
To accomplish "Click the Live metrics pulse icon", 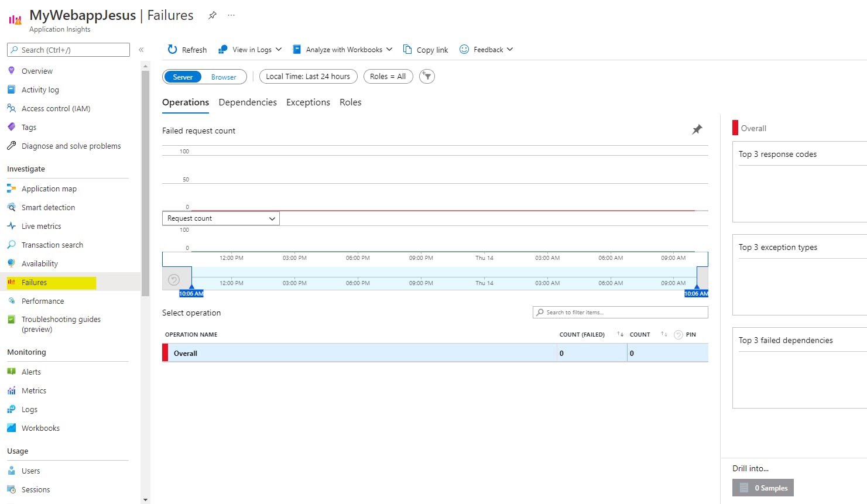I will (11, 226).
